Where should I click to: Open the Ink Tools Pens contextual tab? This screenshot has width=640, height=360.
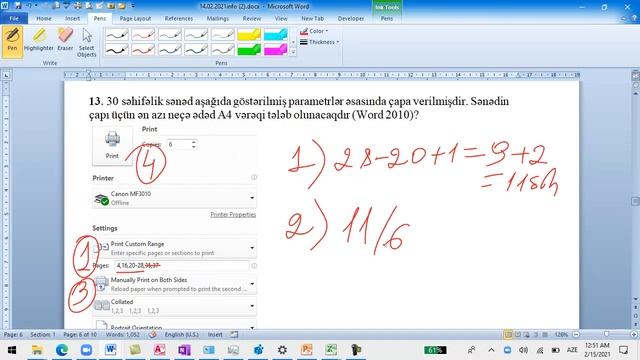387,18
